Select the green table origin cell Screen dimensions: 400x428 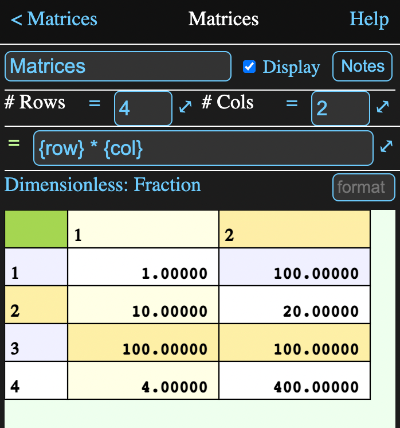point(36,229)
